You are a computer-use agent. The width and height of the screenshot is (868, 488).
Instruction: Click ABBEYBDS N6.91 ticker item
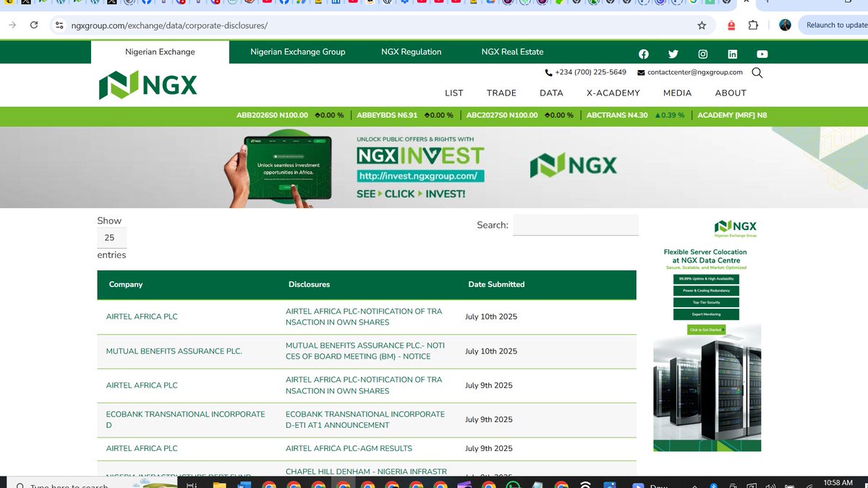(387, 116)
